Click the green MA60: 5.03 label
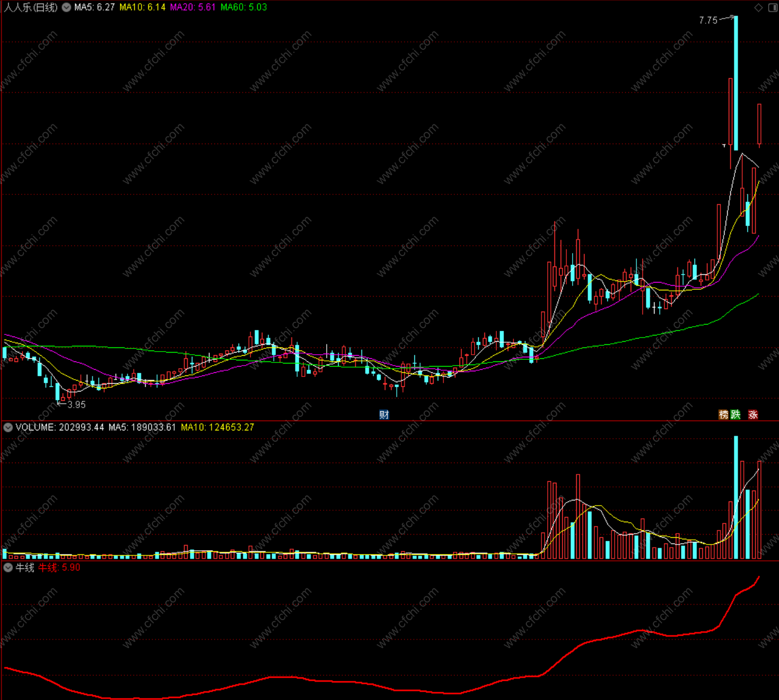Viewport: 779px width, 700px height. 244,7
